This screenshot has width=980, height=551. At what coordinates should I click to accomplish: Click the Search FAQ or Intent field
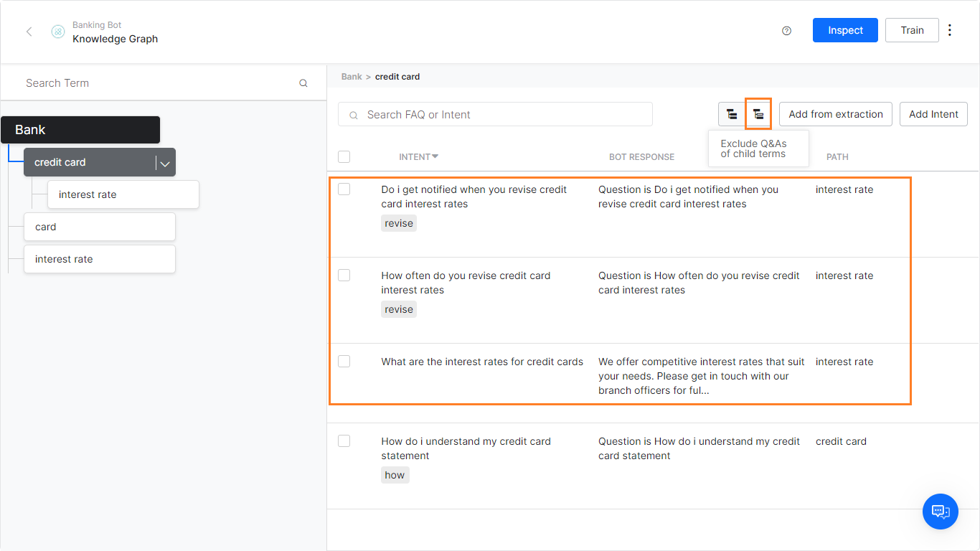tap(495, 114)
